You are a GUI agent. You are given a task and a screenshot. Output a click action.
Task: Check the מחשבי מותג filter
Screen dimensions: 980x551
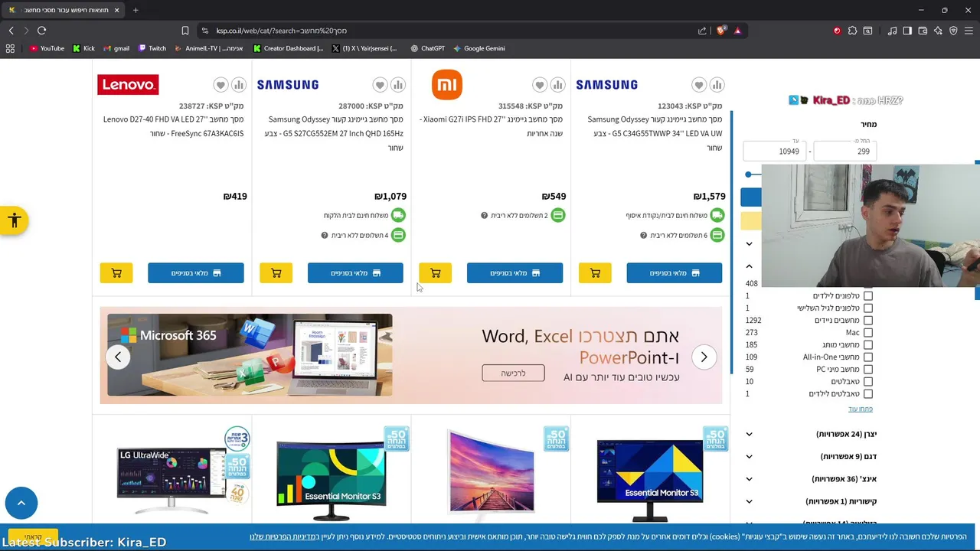(x=868, y=344)
